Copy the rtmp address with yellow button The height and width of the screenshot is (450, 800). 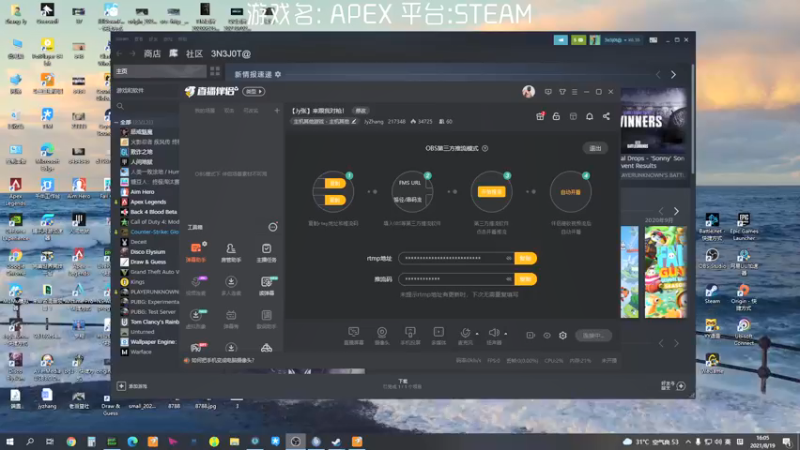pyautogui.click(x=526, y=258)
